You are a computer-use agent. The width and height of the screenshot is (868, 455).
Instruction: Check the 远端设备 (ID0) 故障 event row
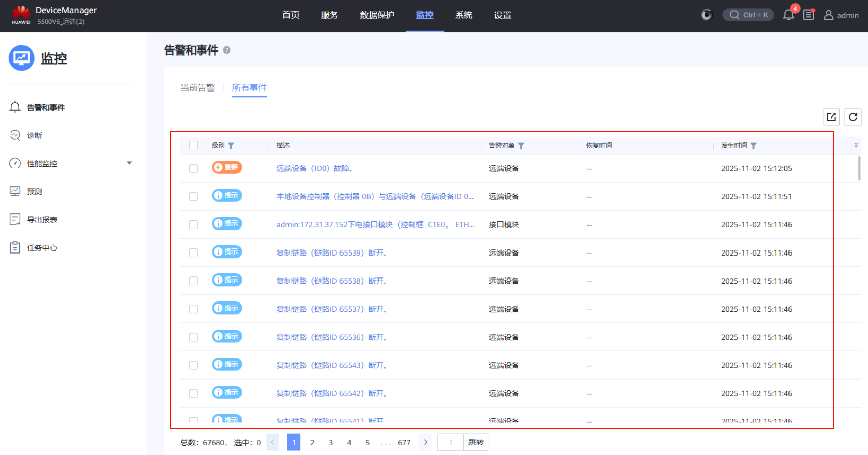coord(193,168)
